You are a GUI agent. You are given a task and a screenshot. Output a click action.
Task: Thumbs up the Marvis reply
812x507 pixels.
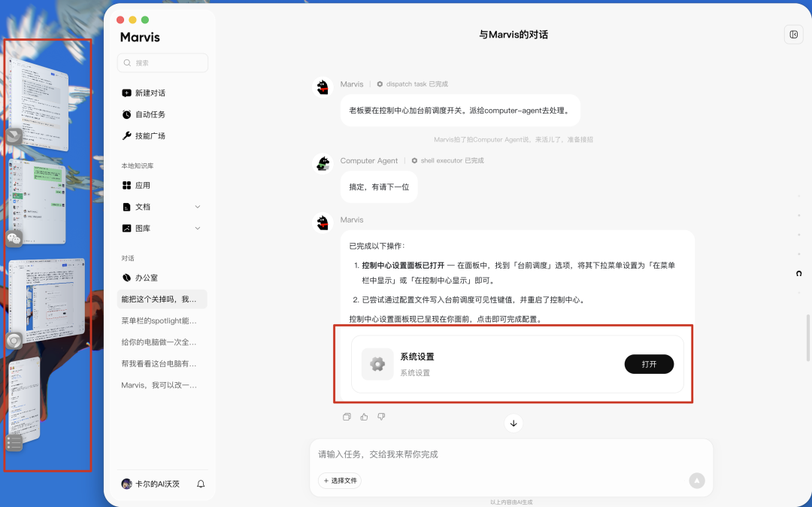pyautogui.click(x=364, y=417)
